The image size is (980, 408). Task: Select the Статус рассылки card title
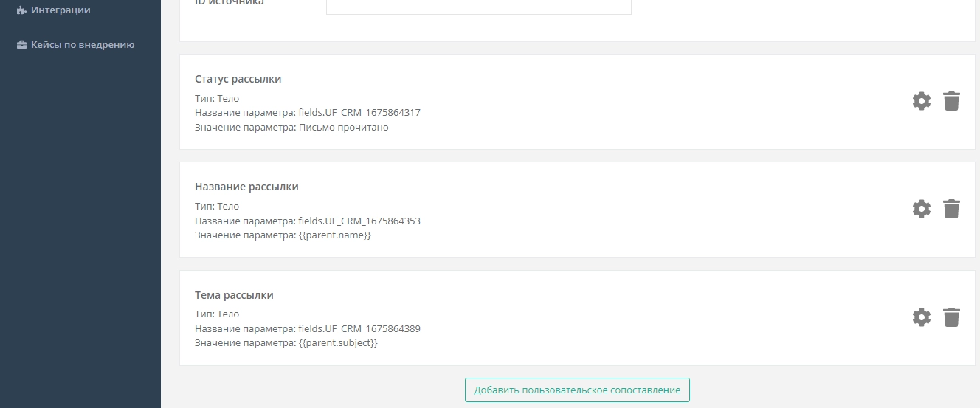pos(238,79)
